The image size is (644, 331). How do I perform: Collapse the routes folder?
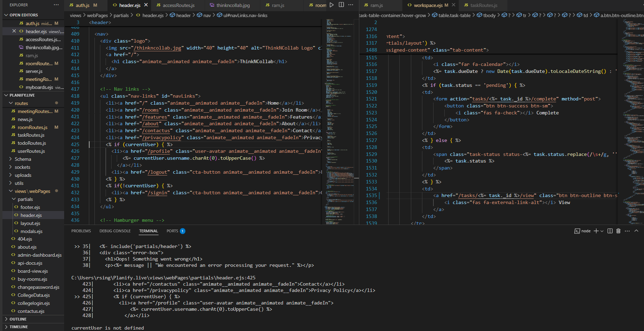[33, 103]
